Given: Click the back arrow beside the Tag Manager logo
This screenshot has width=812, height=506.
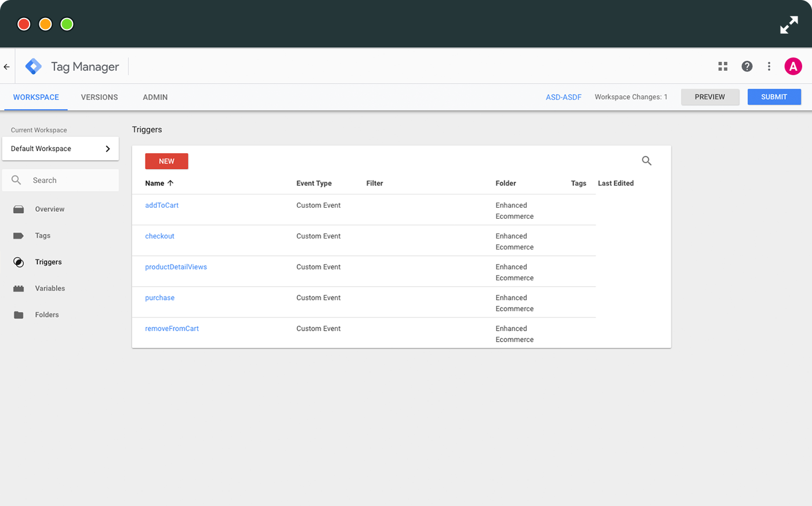Looking at the screenshot, I should coord(6,66).
